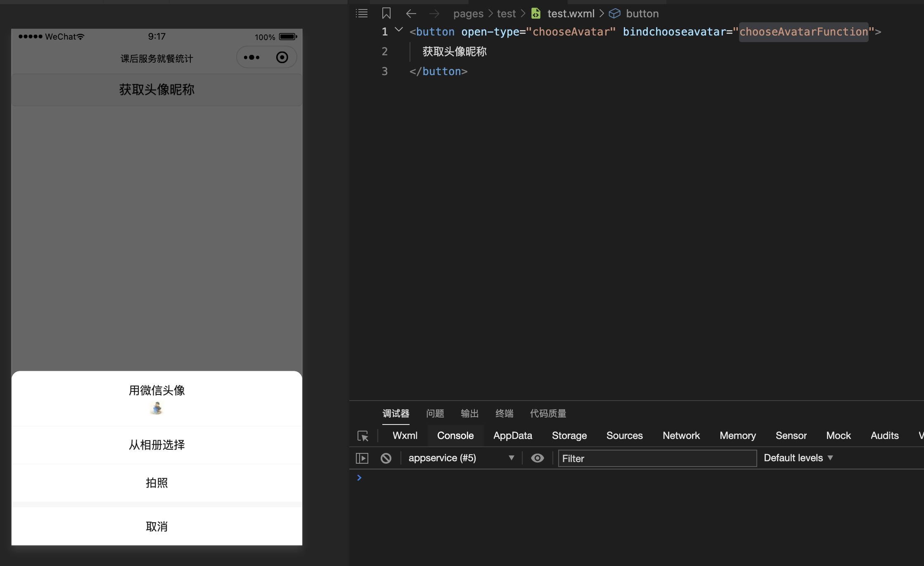Choose 从相册选择 in the action sheet
The height and width of the screenshot is (566, 924).
[157, 445]
